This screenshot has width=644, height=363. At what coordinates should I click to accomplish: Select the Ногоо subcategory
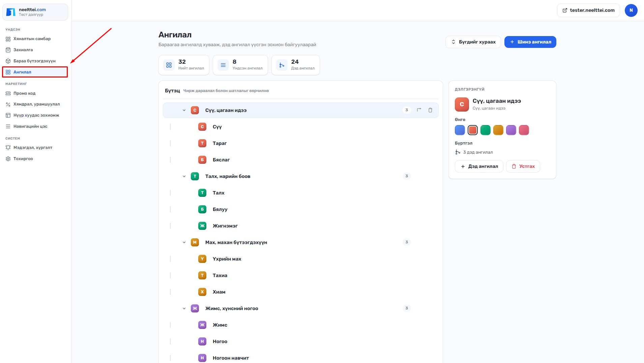300,341
